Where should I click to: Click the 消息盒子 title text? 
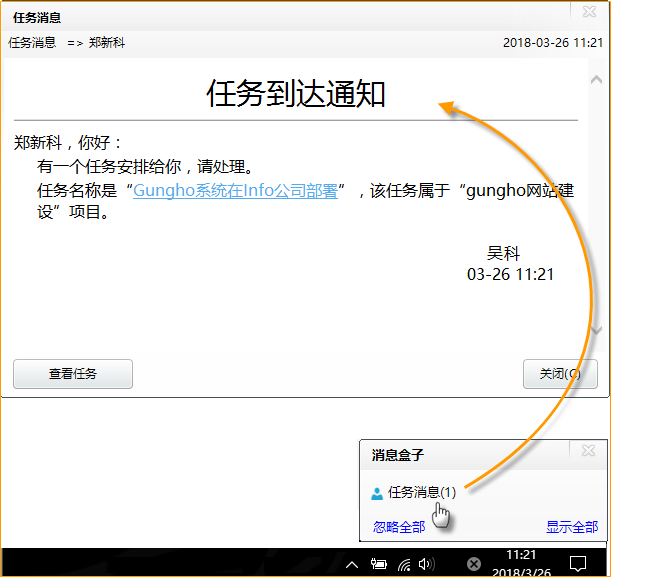point(398,455)
